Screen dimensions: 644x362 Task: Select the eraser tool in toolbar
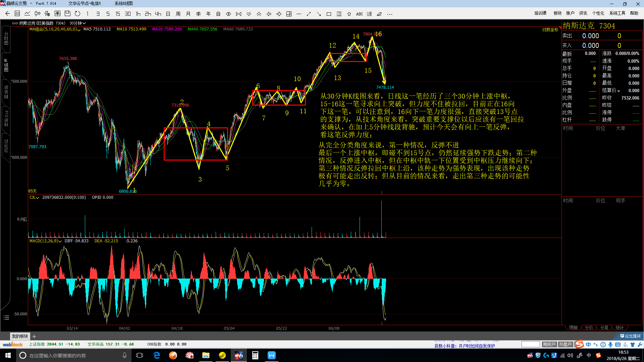pyautogui.click(x=379, y=14)
